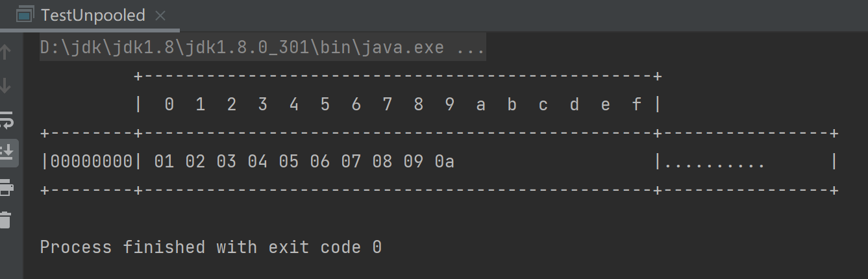Click column header 0 in hex table

point(169,104)
